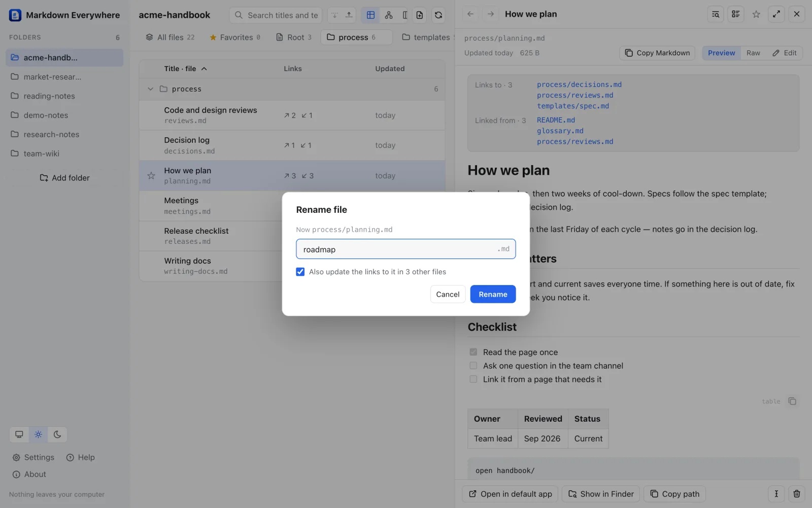Click the rename (cursor) icon at bottom right
Image resolution: width=812 pixels, height=508 pixels.
(776, 494)
